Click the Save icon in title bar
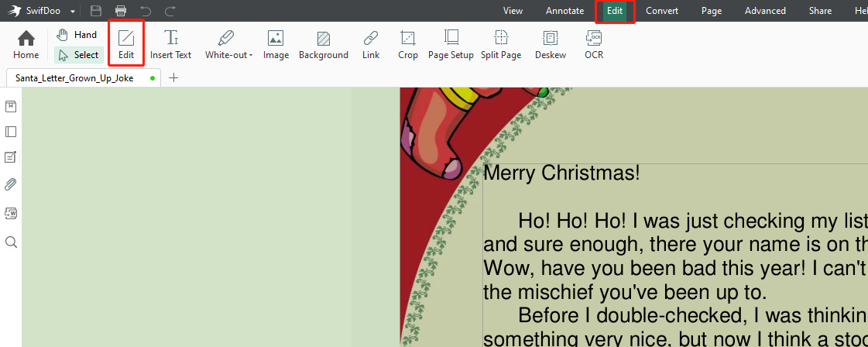 pyautogui.click(x=96, y=11)
